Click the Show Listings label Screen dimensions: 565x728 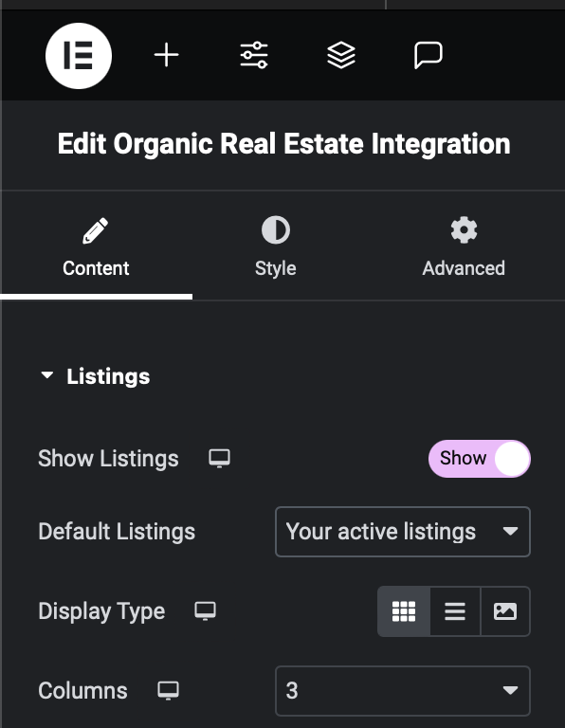108,459
